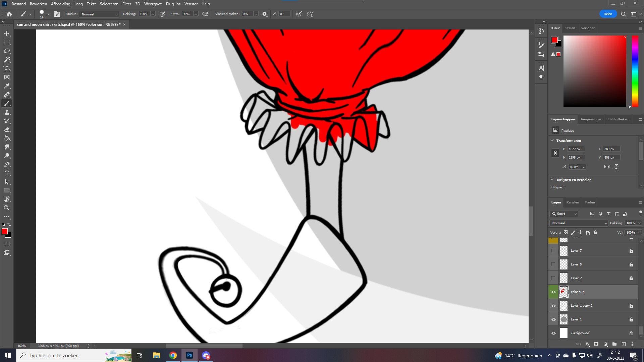644x362 pixels.
Task: Show Layer 7 by toggling visibility
Action: [x=553, y=251]
